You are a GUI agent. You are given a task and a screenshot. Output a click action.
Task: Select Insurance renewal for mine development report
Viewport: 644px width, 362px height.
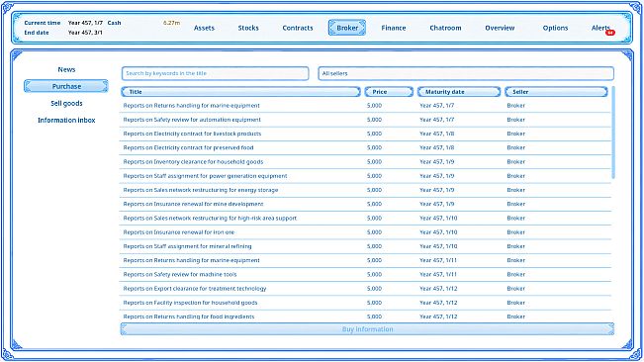(365, 204)
